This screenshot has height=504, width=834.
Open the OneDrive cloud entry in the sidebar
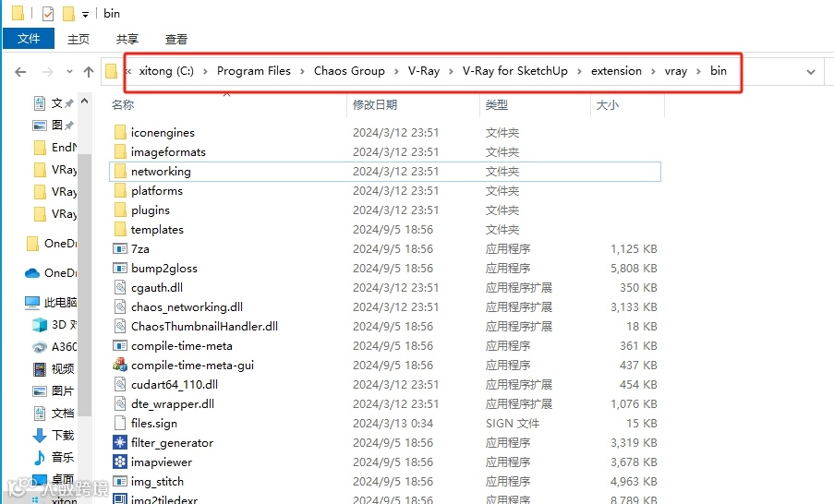coord(51,273)
